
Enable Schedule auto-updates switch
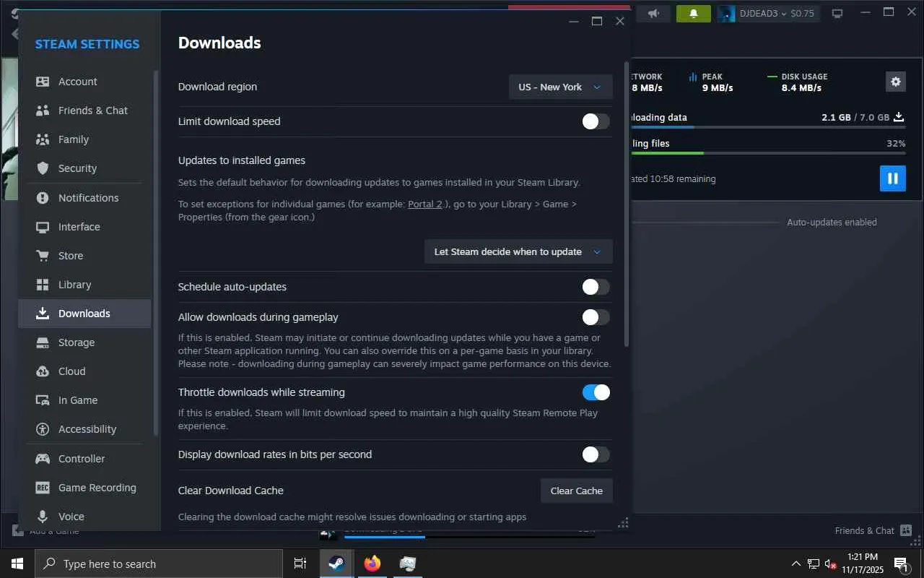coord(596,287)
